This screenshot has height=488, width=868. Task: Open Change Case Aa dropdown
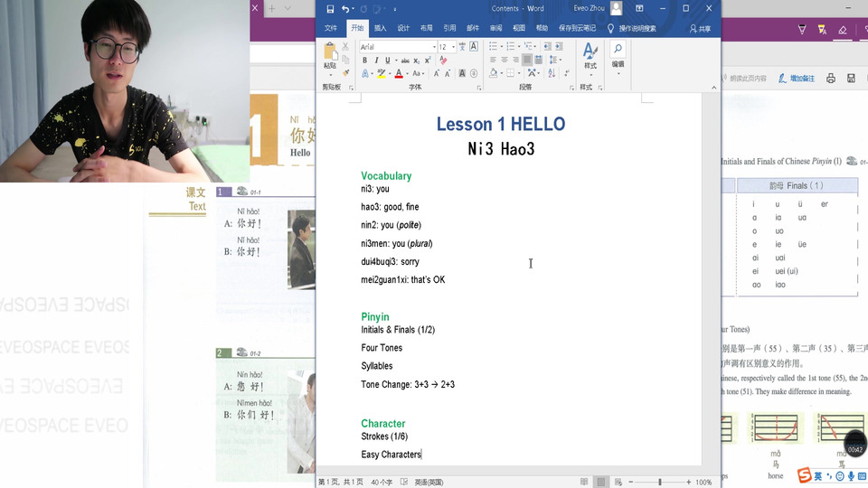pos(418,73)
